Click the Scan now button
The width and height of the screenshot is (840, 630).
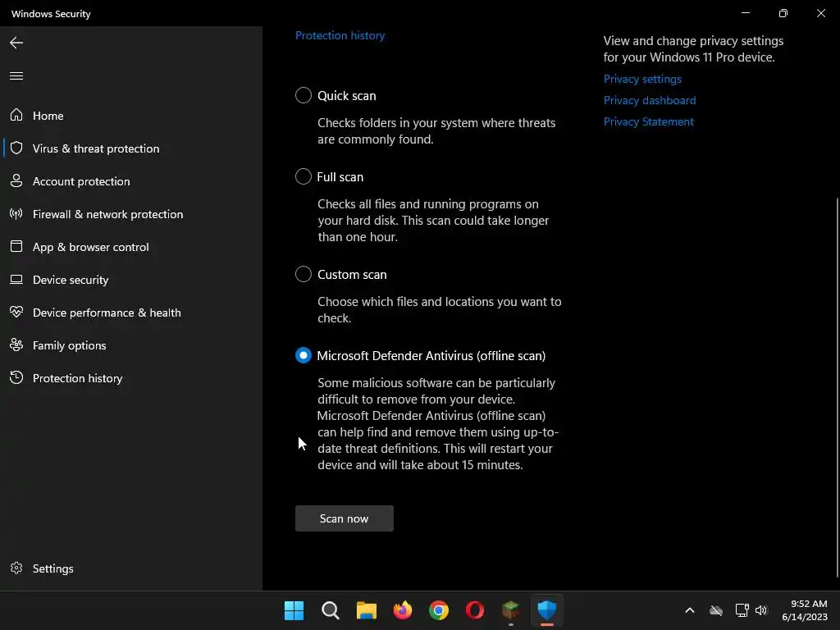click(x=344, y=518)
